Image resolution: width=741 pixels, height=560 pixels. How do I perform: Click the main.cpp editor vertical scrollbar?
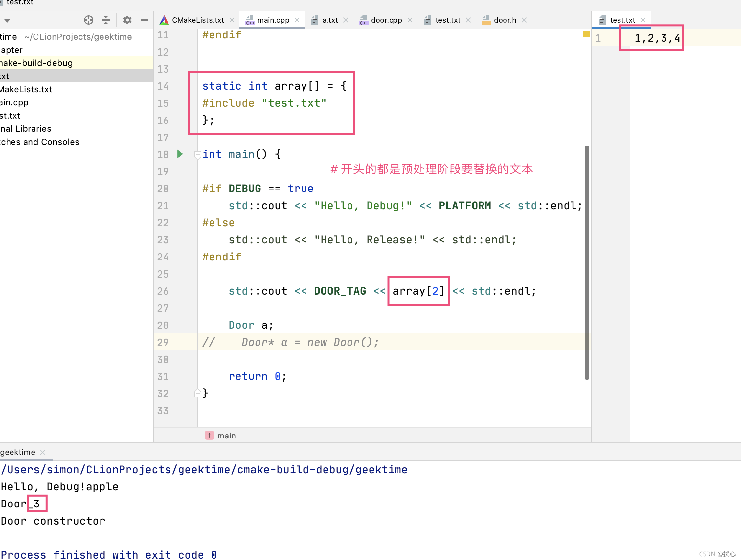pyautogui.click(x=587, y=262)
